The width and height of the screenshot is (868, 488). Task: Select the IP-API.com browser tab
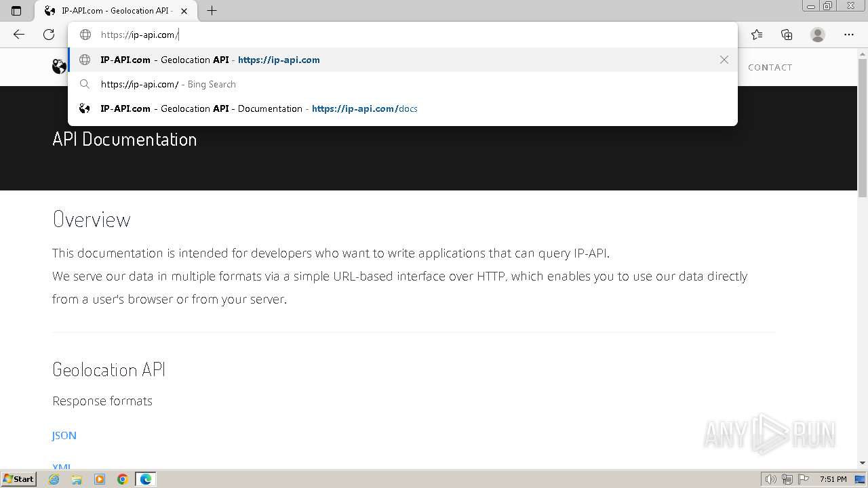(116, 11)
